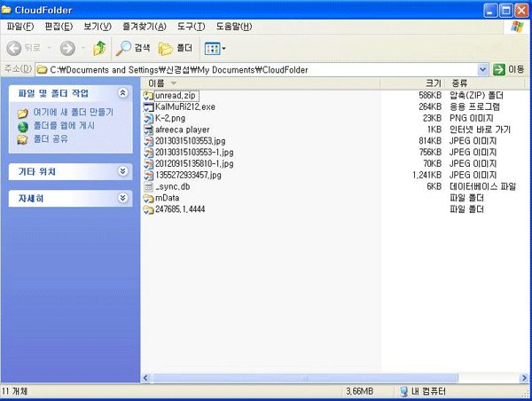Click 폴더를 웹에 게시 link
The width and height of the screenshot is (532, 401).
[64, 126]
